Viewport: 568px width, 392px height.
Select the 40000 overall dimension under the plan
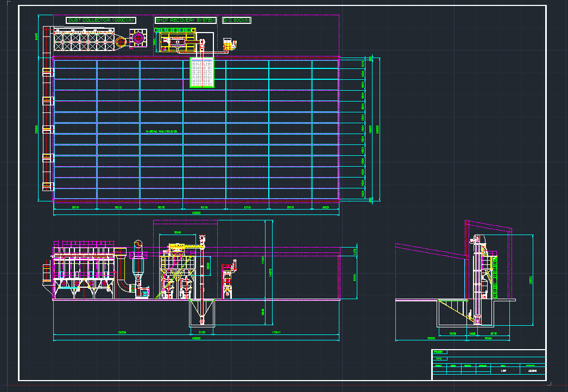197,213
